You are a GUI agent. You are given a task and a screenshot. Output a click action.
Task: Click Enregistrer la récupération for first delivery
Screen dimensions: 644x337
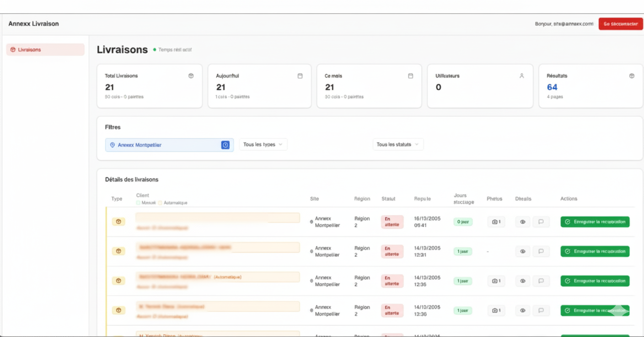coord(595,222)
